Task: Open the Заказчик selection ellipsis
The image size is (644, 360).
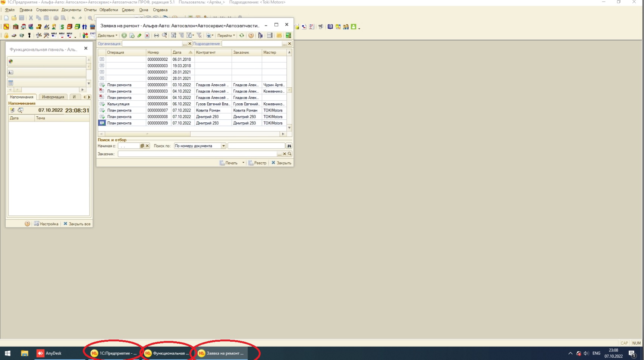Action: tap(279, 154)
